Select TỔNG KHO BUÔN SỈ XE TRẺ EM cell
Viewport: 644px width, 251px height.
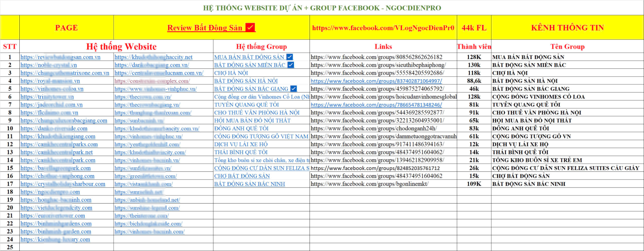pyautogui.click(x=568, y=160)
